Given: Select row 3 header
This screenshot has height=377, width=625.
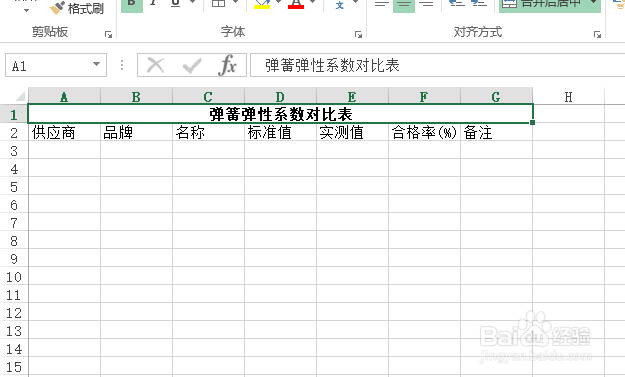Looking at the screenshot, I should 14,150.
